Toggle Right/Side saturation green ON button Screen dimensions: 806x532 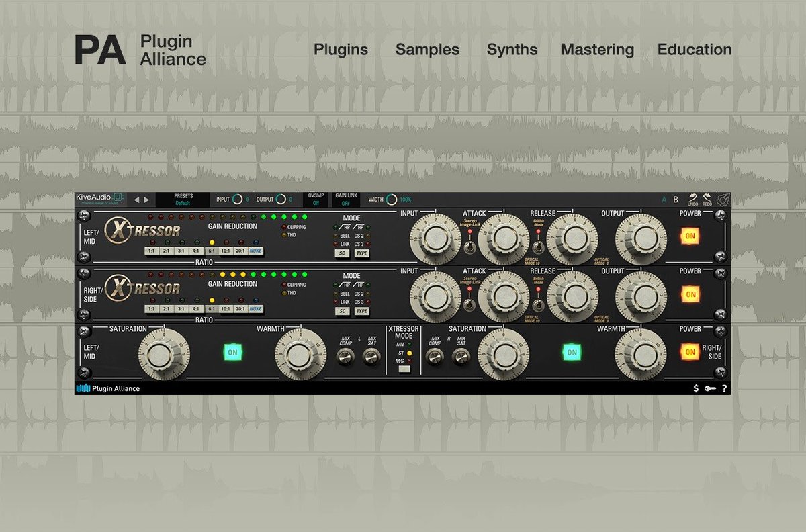click(x=572, y=352)
